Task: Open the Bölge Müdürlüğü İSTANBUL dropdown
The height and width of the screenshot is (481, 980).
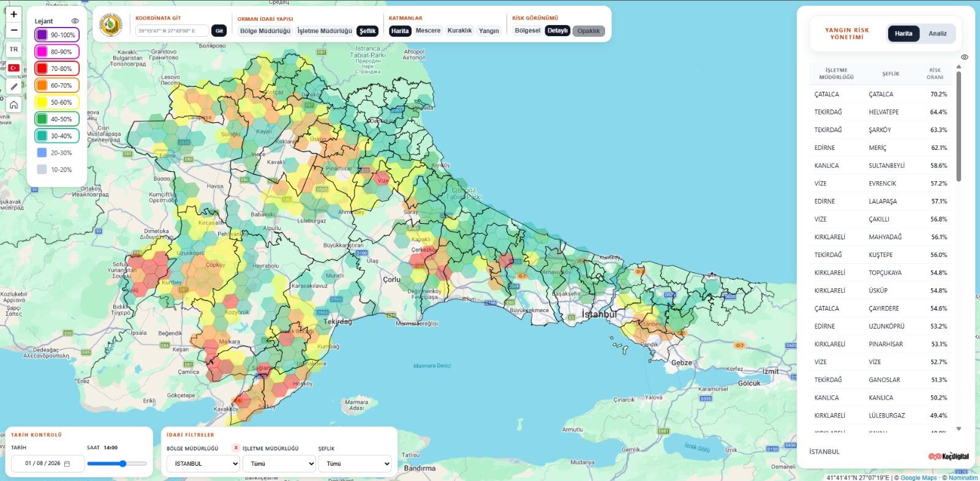Action: (x=203, y=464)
